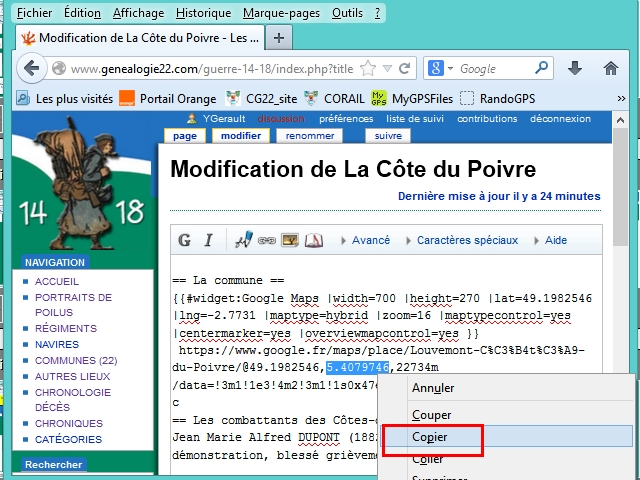Click the address bar URL field
640x480 pixels.
[212, 69]
